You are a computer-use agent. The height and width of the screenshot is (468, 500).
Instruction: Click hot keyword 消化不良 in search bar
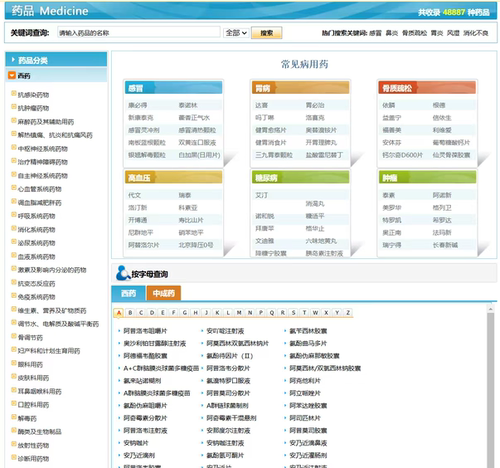click(x=476, y=33)
